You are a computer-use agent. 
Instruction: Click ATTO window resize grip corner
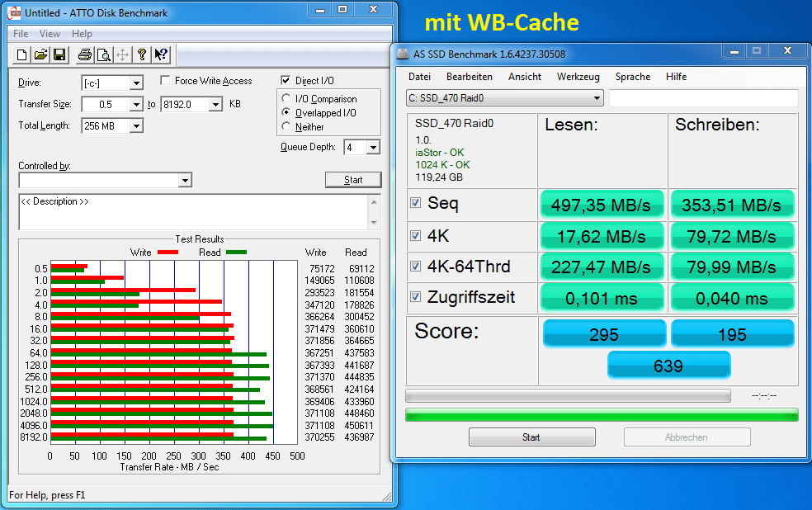[x=387, y=496]
